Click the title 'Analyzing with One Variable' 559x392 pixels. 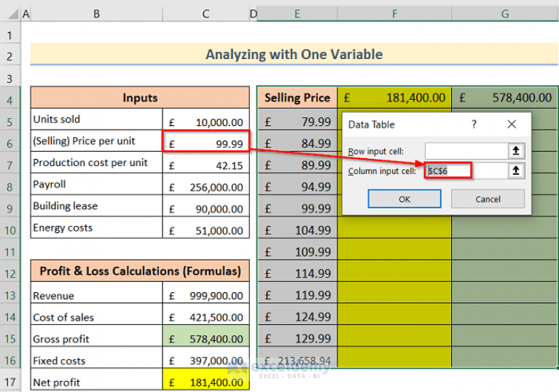294,54
